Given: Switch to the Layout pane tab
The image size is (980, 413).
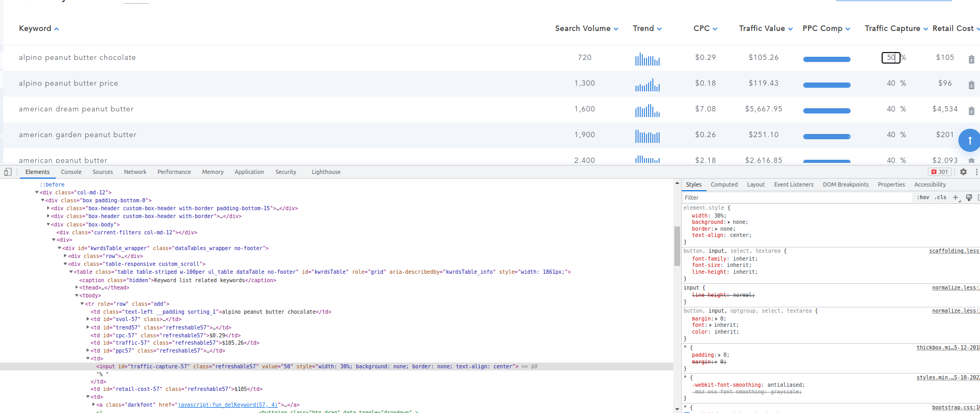Looking at the screenshot, I should coord(756,184).
